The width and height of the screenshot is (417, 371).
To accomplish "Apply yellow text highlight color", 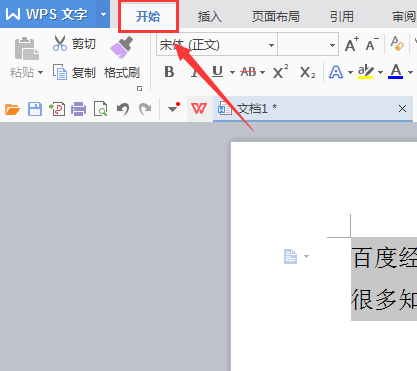I will (x=366, y=72).
